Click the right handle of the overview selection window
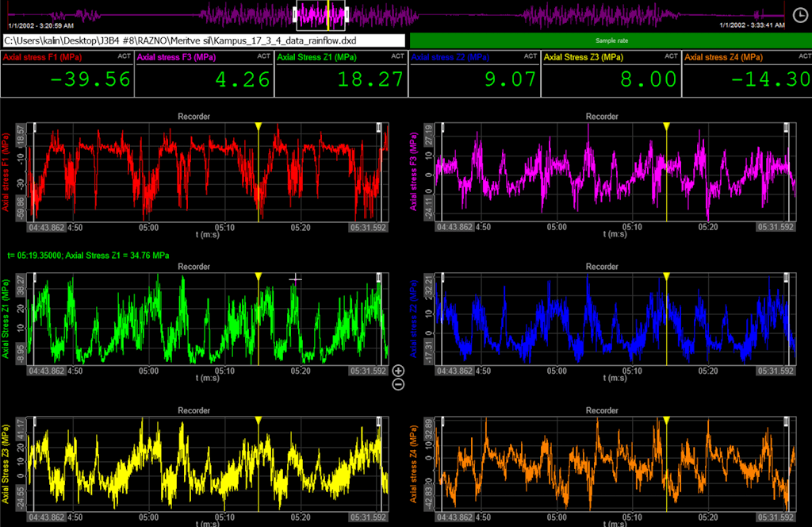This screenshot has width=812, height=527. (x=346, y=14)
